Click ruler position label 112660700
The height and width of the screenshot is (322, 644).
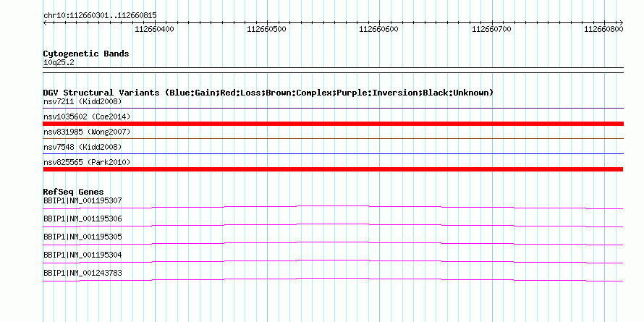(491, 29)
